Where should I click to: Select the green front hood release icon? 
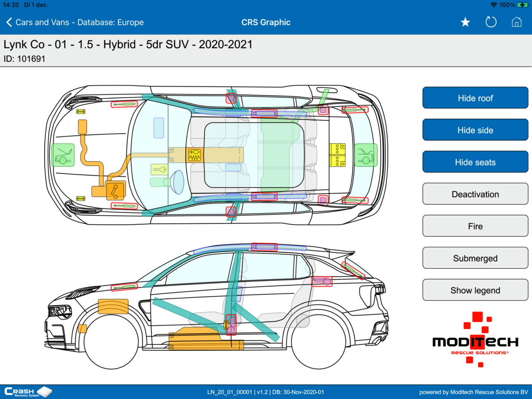click(63, 155)
